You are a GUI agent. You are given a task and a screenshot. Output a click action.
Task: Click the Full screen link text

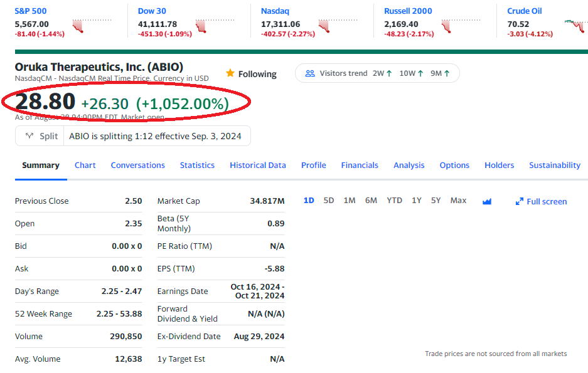(x=547, y=201)
